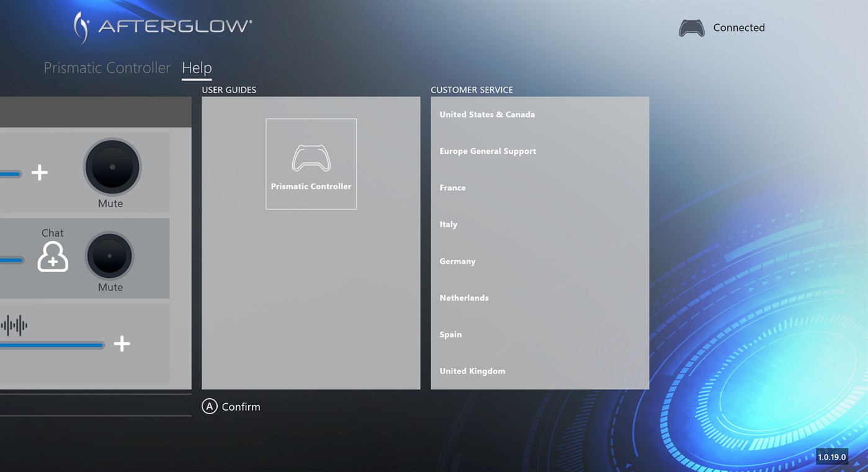The height and width of the screenshot is (472, 868).
Task: Mute the top audio channel knob
Action: [112, 166]
